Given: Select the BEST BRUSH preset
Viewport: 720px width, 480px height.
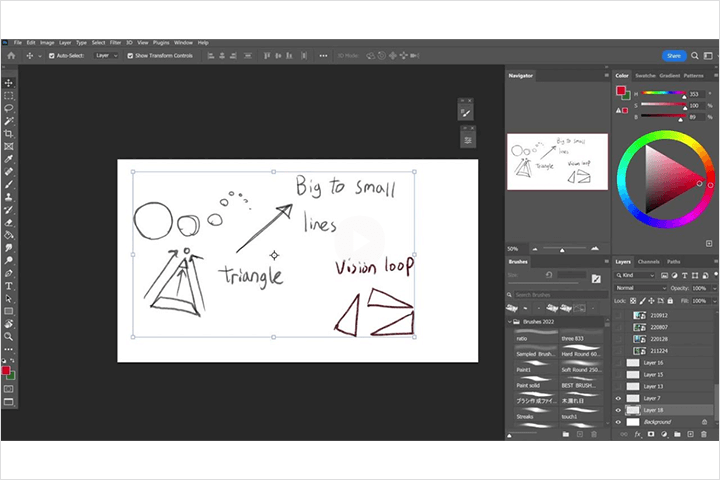Looking at the screenshot, I should (x=581, y=383).
